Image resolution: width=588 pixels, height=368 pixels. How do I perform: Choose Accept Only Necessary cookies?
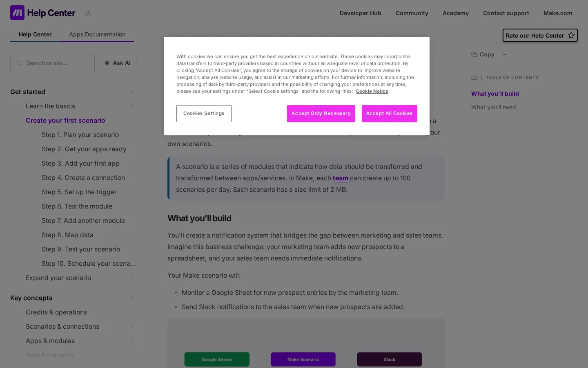[x=321, y=114]
